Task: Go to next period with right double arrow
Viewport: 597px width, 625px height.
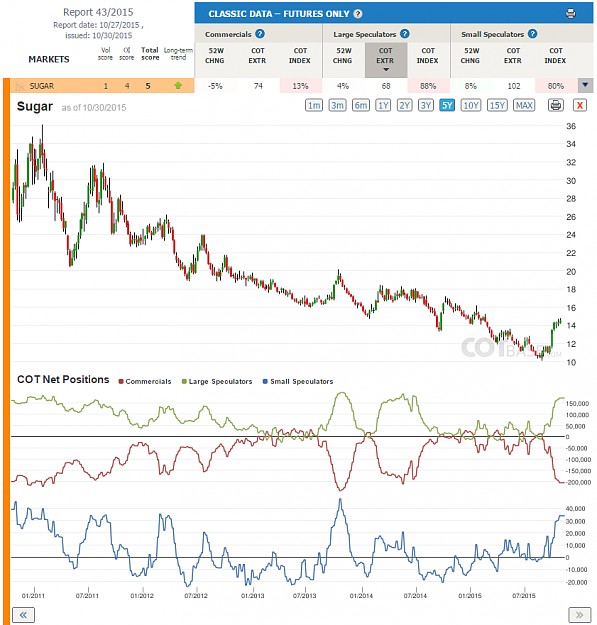Action: click(579, 615)
